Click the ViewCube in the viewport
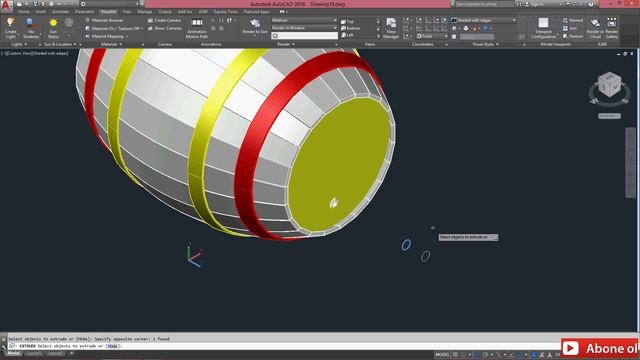This screenshot has height=360, width=640. 609,84
